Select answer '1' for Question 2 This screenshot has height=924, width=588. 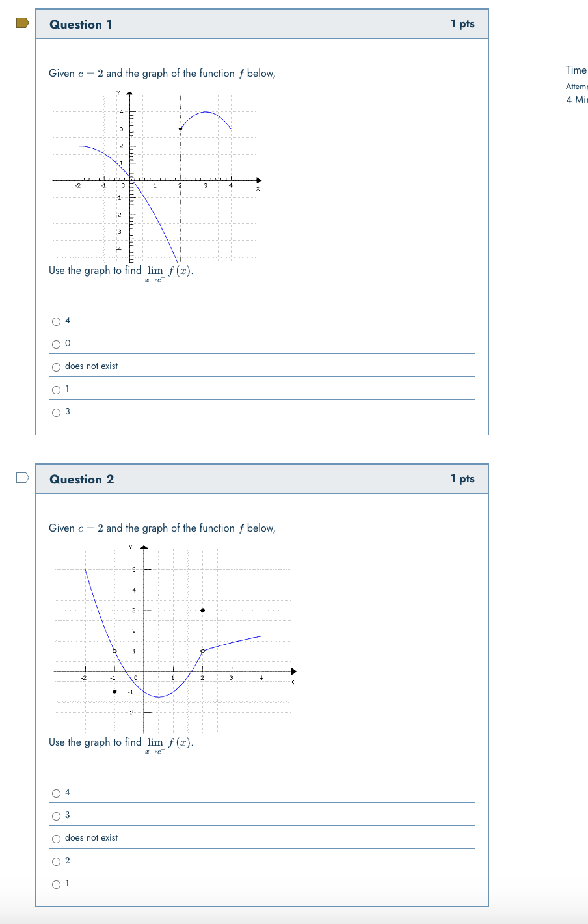pyautogui.click(x=56, y=884)
